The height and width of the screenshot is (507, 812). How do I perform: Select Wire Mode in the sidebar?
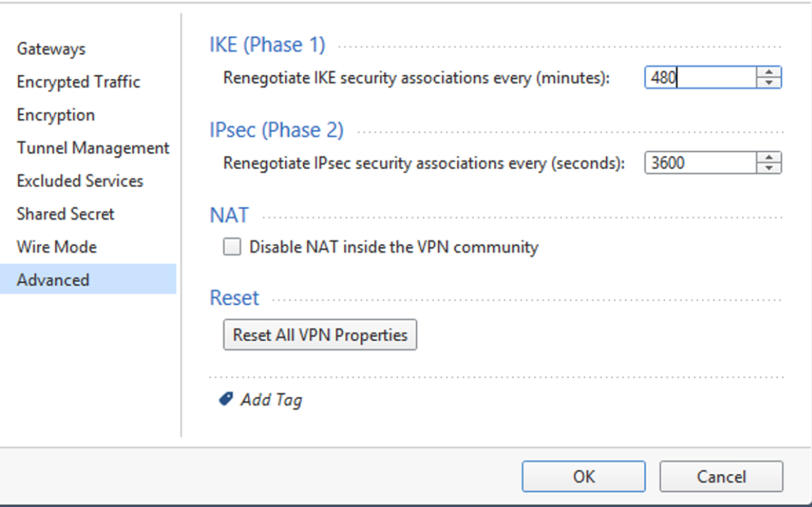(x=56, y=247)
